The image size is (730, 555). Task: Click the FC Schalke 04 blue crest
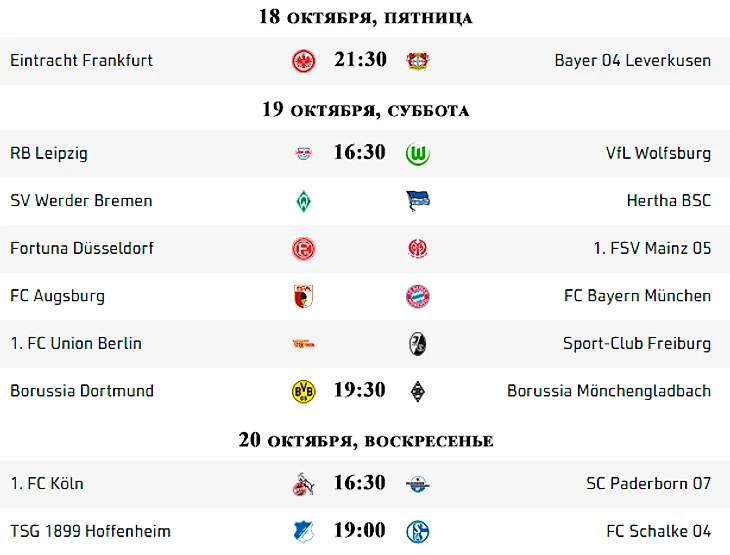418,532
